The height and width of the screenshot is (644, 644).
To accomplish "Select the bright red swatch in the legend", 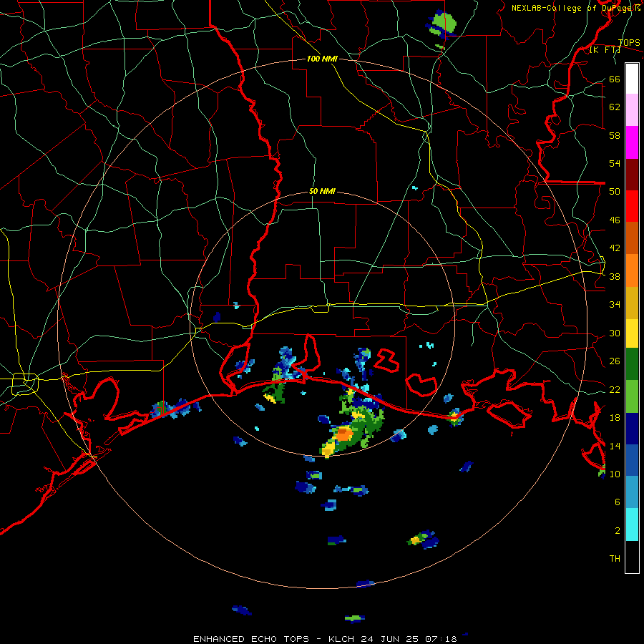I will (632, 206).
